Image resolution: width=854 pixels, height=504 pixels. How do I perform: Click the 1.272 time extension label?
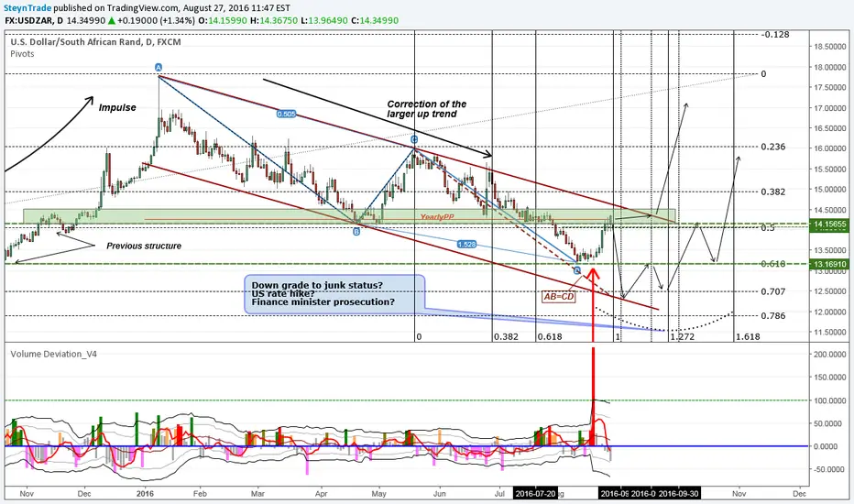pyautogui.click(x=682, y=336)
